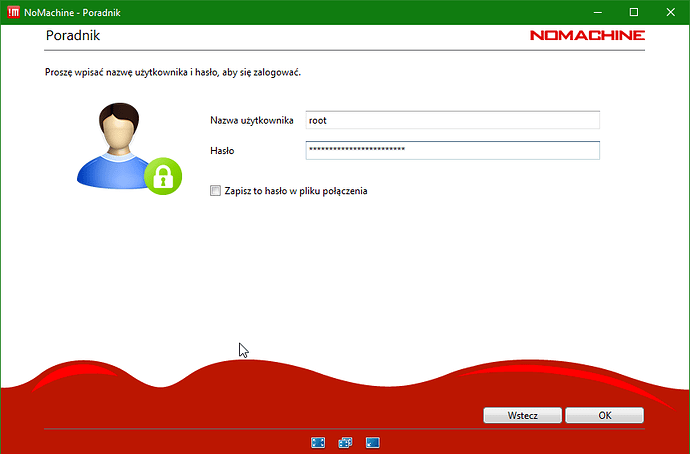Click the 'Poradnik' page heading
Viewport: 690px width, 454px height.
pos(73,35)
